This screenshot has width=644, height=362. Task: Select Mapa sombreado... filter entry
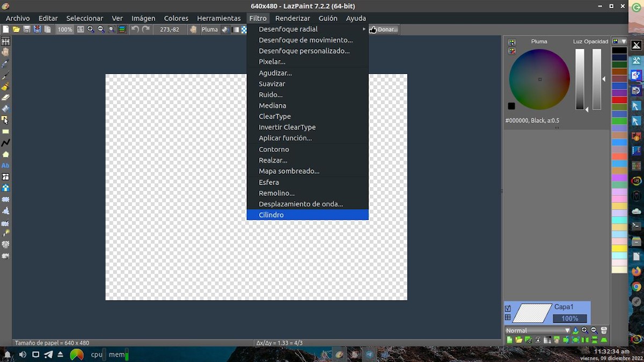pyautogui.click(x=308, y=171)
